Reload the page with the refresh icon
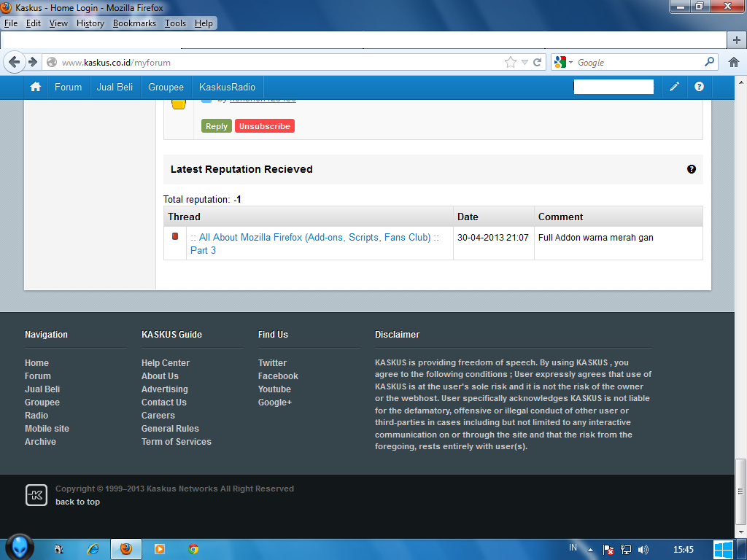 [x=538, y=62]
